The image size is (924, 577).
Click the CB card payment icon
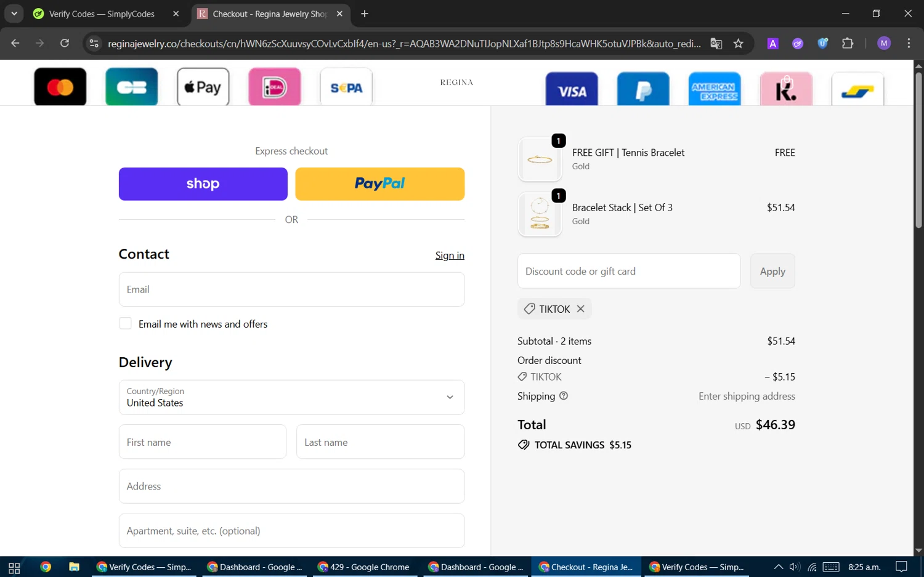[132, 87]
